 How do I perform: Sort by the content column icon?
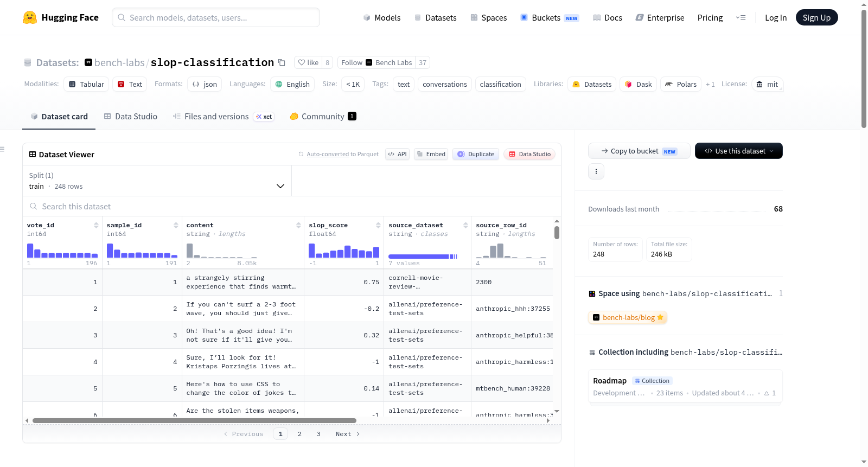[298, 225]
